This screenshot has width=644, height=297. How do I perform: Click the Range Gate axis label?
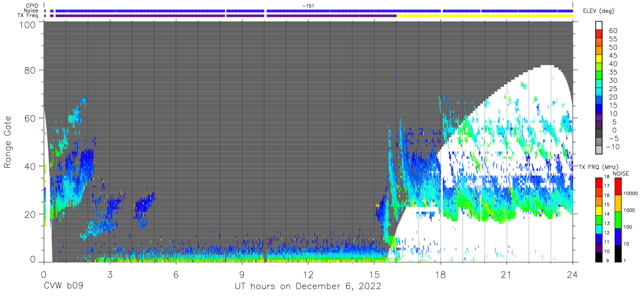click(8, 142)
